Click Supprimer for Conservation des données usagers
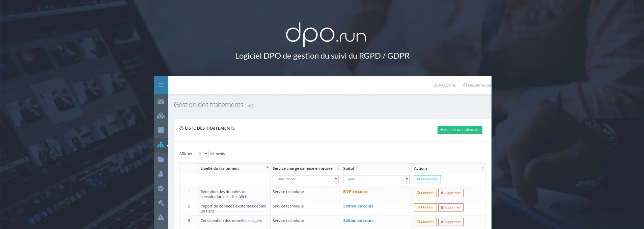The width and height of the screenshot is (644, 229). [451, 222]
